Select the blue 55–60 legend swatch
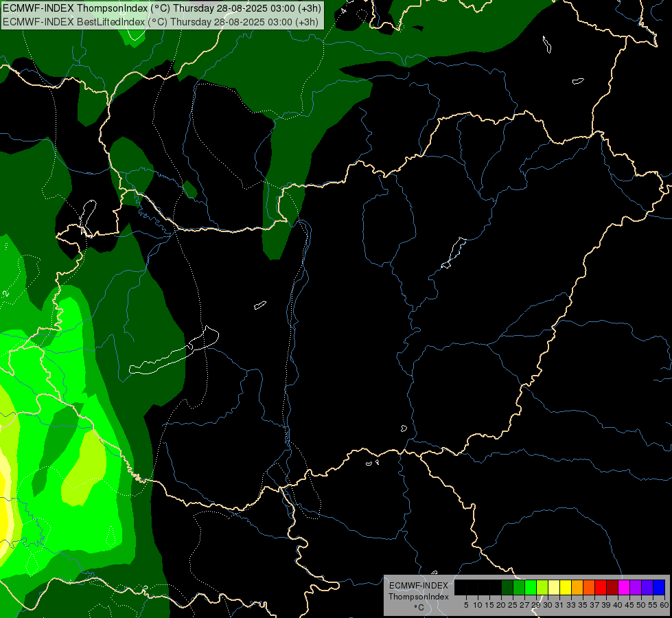This screenshot has width=672, height=618. 659,587
